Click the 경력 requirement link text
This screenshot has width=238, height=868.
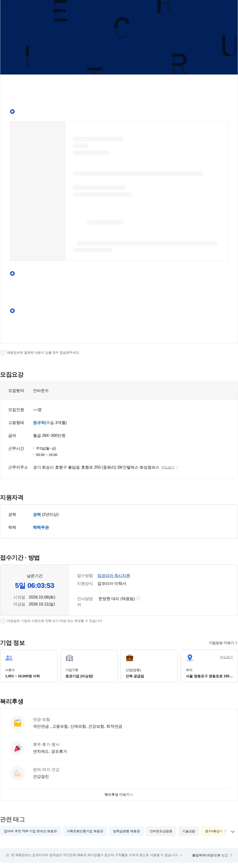(x=37, y=515)
